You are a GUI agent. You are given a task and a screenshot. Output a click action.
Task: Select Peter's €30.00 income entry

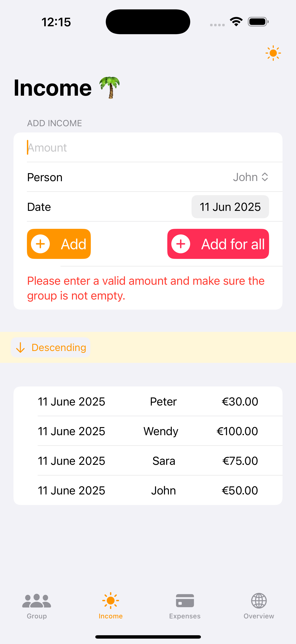tap(148, 401)
